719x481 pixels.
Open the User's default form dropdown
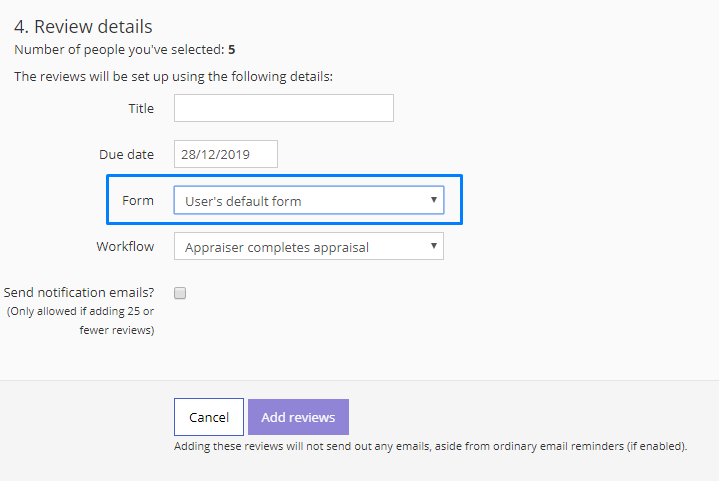pos(309,200)
